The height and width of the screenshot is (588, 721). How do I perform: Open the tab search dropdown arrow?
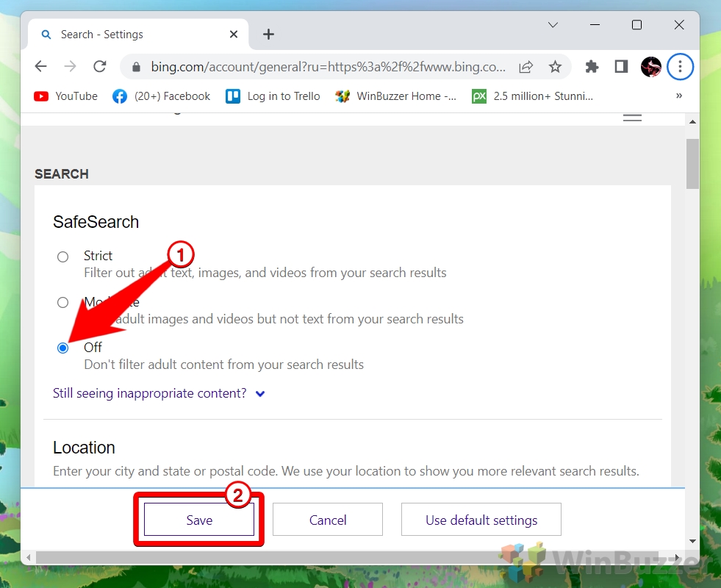[553, 24]
